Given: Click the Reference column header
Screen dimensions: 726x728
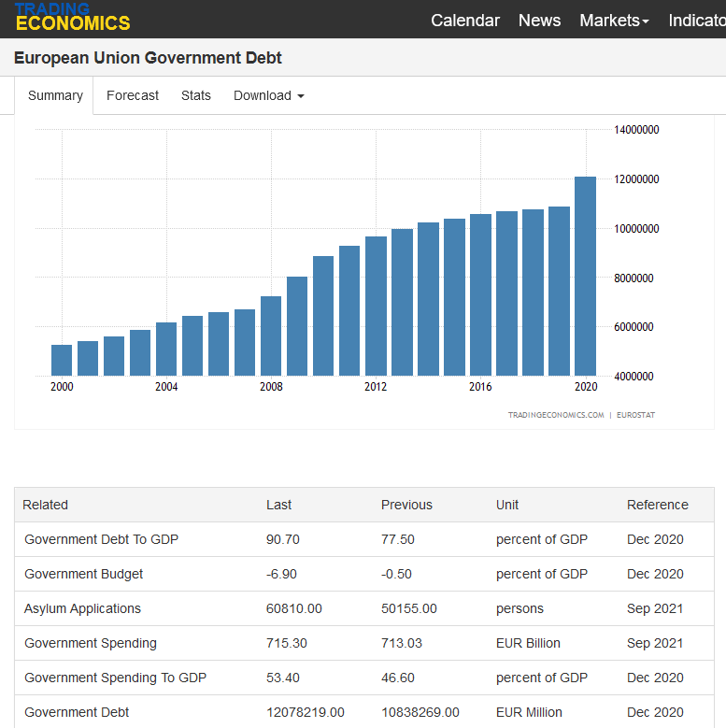Looking at the screenshot, I should (657, 505).
